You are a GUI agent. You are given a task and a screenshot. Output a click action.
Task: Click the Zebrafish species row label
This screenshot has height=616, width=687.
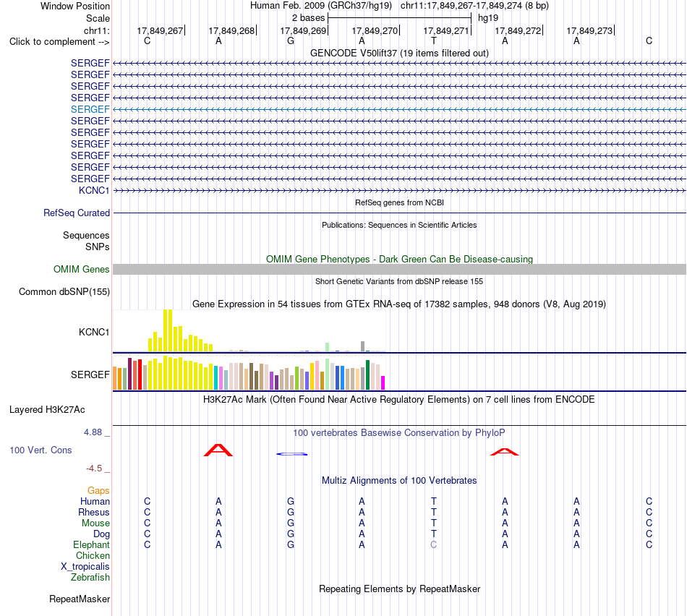[x=90, y=577]
